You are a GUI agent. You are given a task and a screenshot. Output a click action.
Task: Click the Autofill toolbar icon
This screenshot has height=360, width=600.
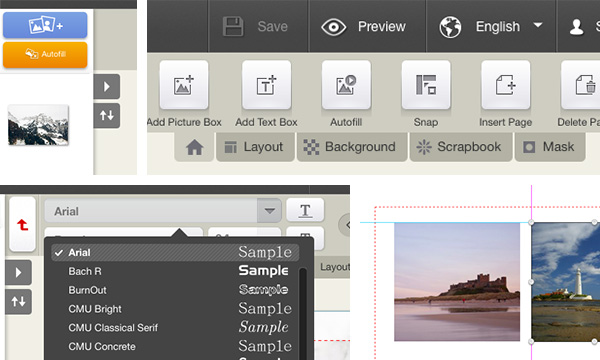coord(346,85)
